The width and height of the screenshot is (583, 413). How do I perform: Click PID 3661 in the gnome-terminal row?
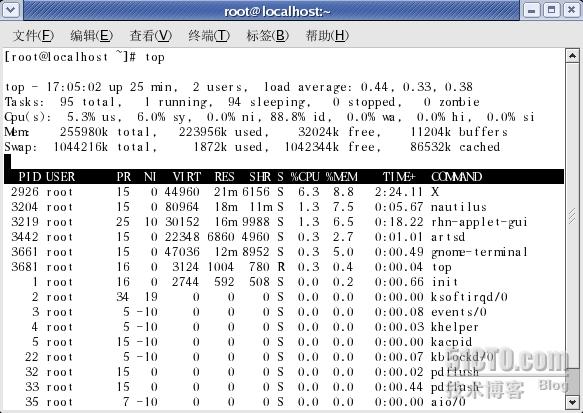(x=25, y=252)
